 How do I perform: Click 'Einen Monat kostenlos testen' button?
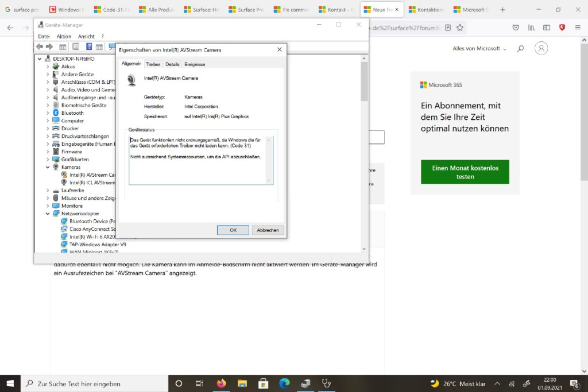[x=465, y=172]
